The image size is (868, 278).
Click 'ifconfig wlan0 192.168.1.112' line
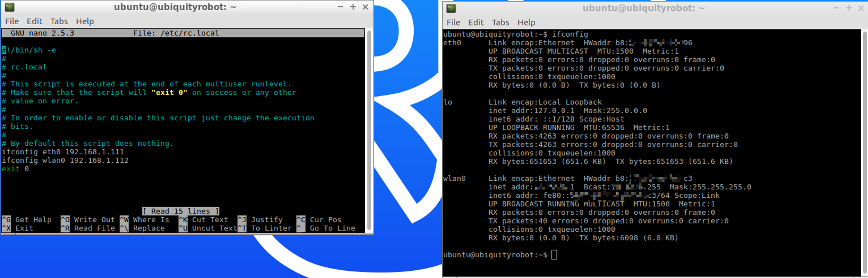coord(65,160)
